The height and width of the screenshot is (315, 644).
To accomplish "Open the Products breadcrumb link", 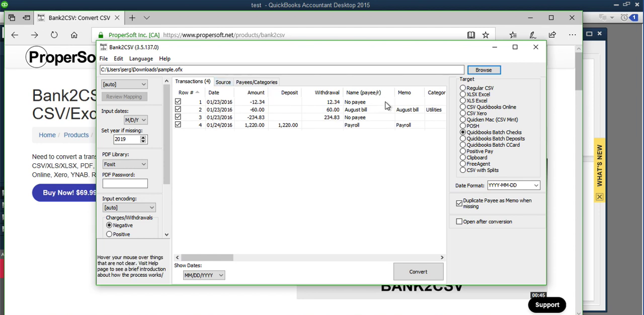I will [76, 135].
